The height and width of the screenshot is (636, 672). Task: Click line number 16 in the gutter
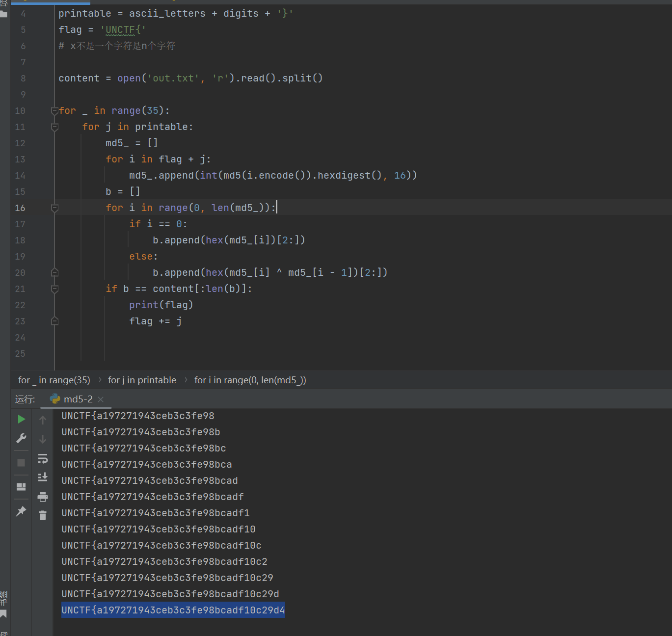click(x=20, y=208)
